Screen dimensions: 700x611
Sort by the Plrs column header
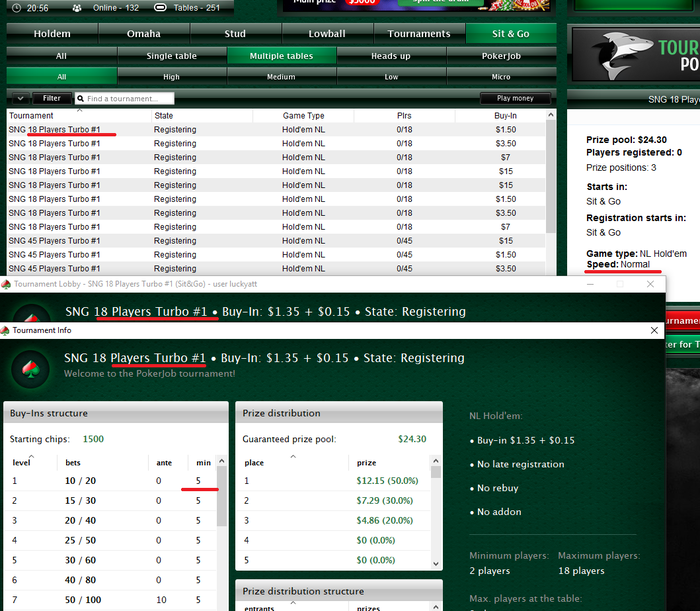[x=404, y=116]
